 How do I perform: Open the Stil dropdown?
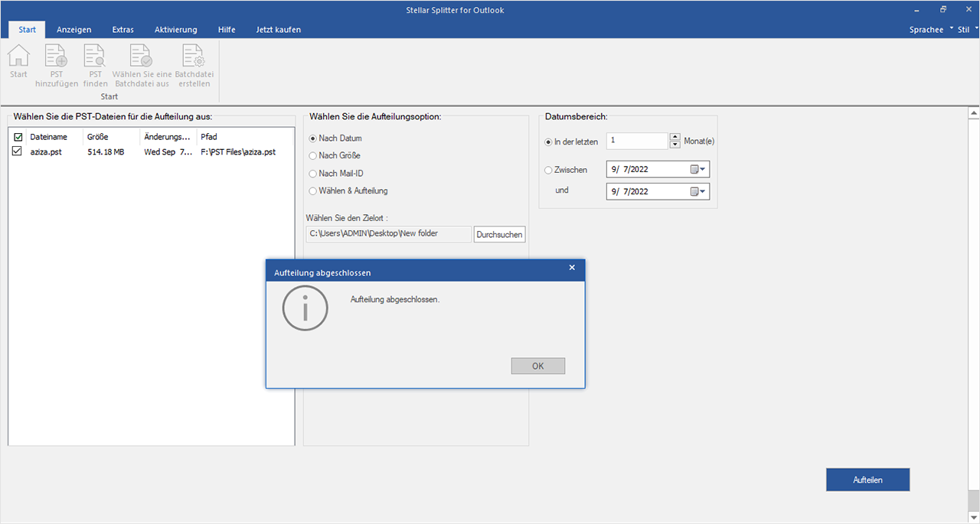click(968, 30)
